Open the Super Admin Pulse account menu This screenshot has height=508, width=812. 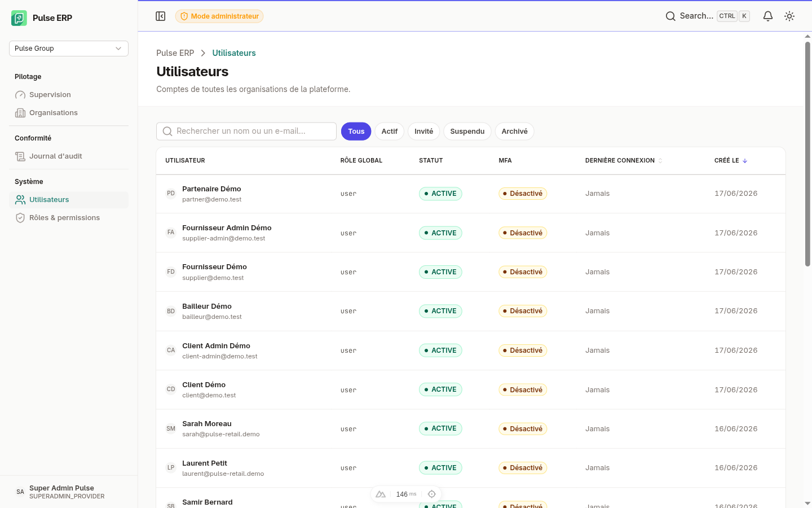coord(69,492)
